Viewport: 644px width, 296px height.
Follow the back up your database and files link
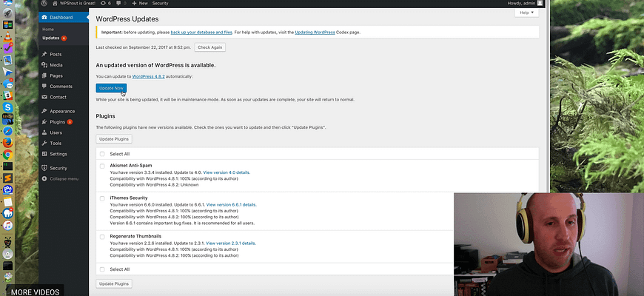coord(201,32)
